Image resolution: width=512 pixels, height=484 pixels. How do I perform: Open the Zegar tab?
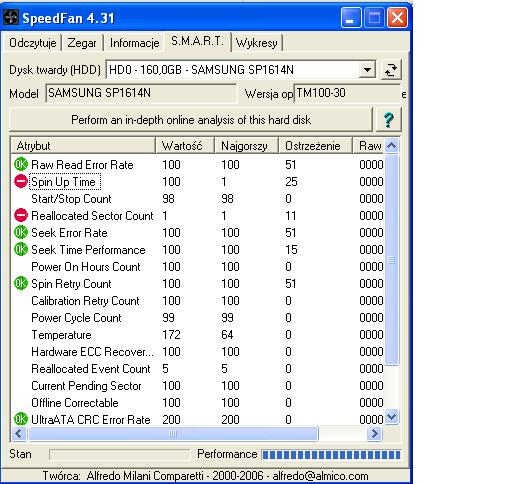coord(82,43)
